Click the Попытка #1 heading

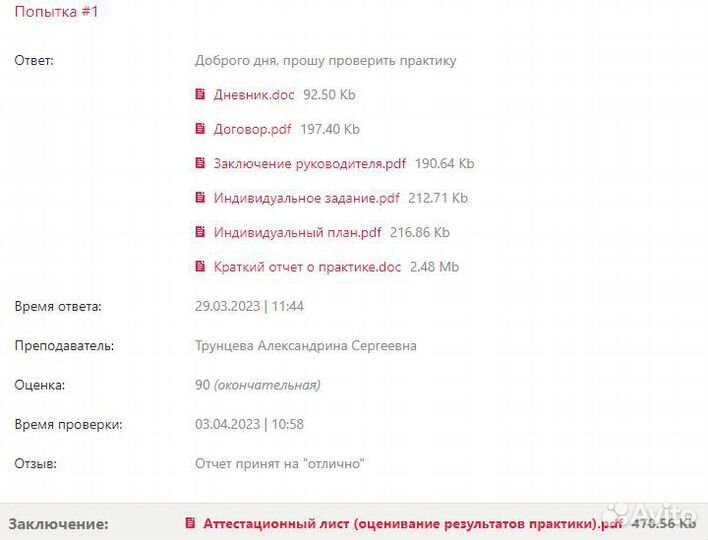tap(56, 11)
